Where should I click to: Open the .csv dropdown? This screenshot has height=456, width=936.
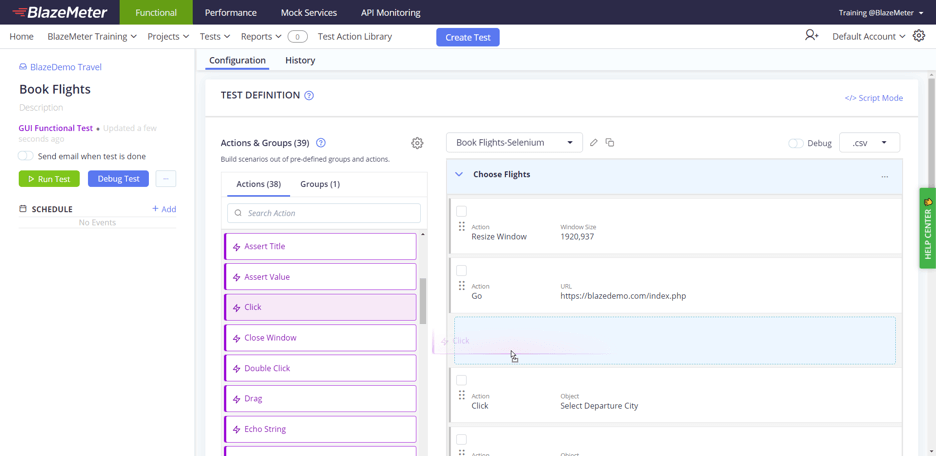(x=869, y=143)
